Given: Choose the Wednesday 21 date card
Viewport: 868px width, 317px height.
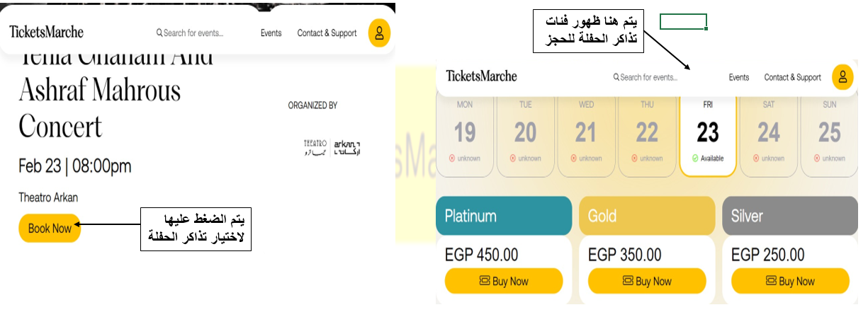Looking at the screenshot, I should [586, 134].
